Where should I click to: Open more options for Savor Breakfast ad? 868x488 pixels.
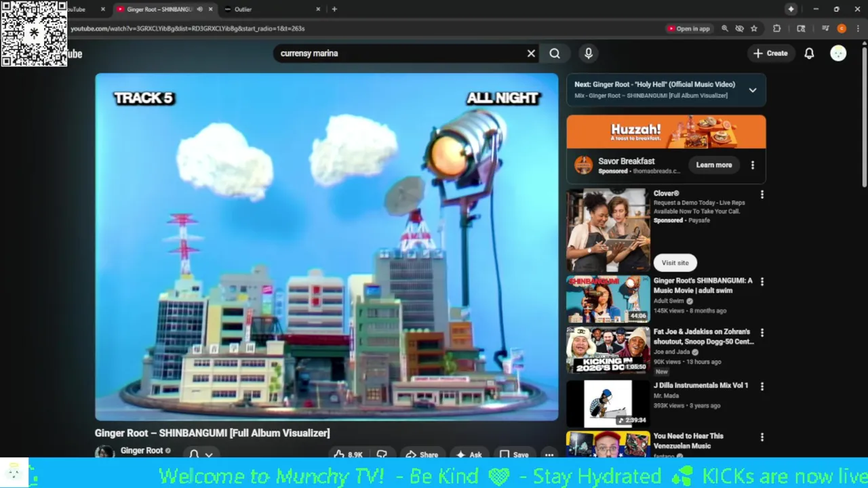[753, 165]
